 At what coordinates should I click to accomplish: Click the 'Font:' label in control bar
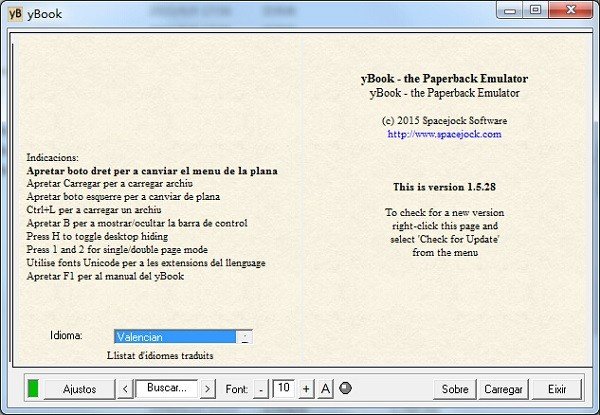pos(236,389)
